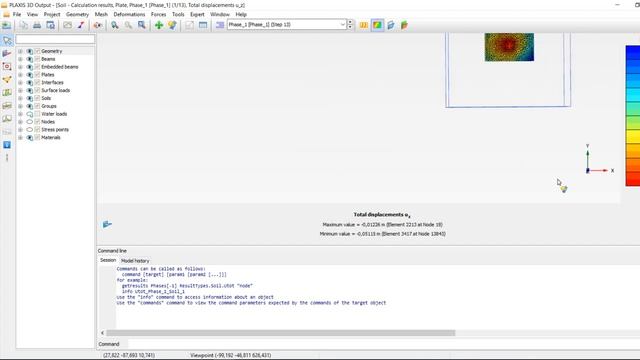
Task: Open the Forces menu
Action: pos(158,14)
